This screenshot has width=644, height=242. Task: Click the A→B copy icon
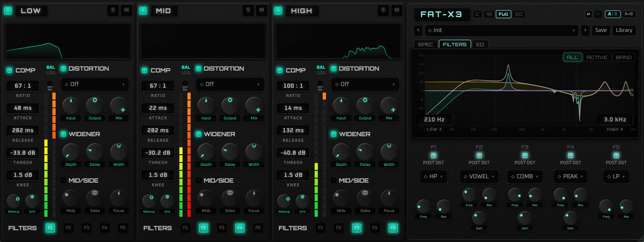click(629, 14)
